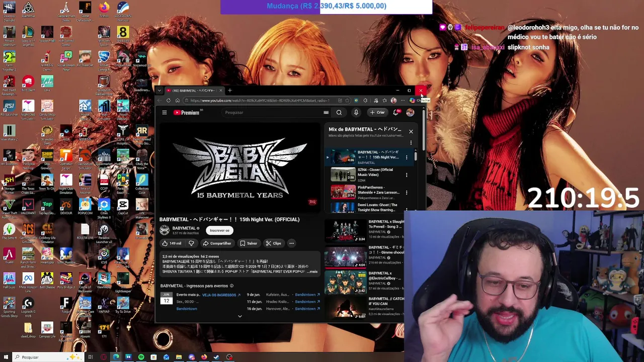Open the YouTube hamburger guide menu
Viewport: 644px width, 362px height.
164,113
